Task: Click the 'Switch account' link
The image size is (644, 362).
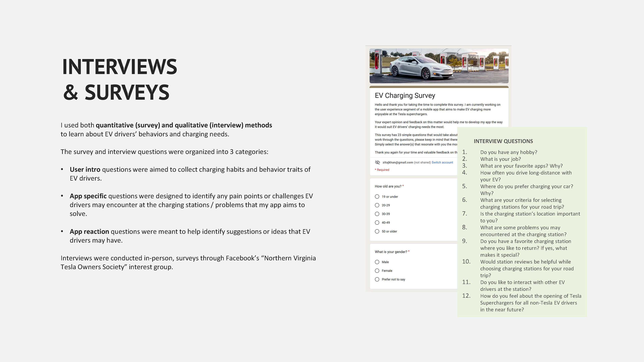Action: (442, 162)
